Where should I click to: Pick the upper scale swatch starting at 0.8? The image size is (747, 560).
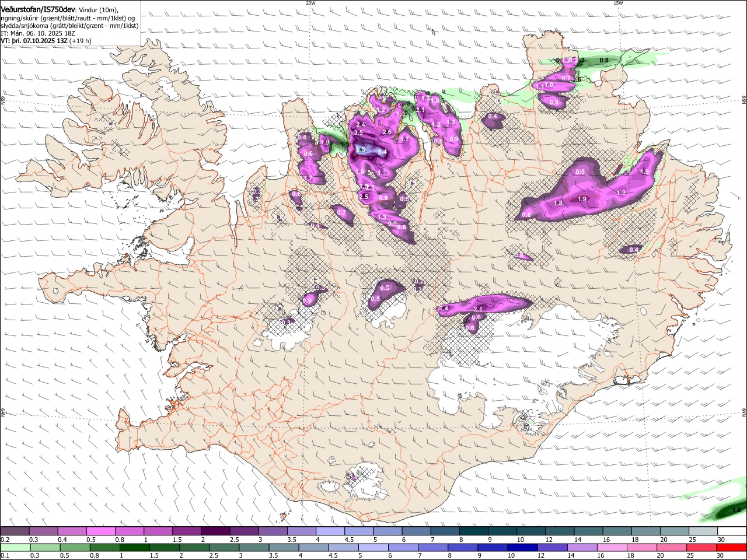pos(130,531)
